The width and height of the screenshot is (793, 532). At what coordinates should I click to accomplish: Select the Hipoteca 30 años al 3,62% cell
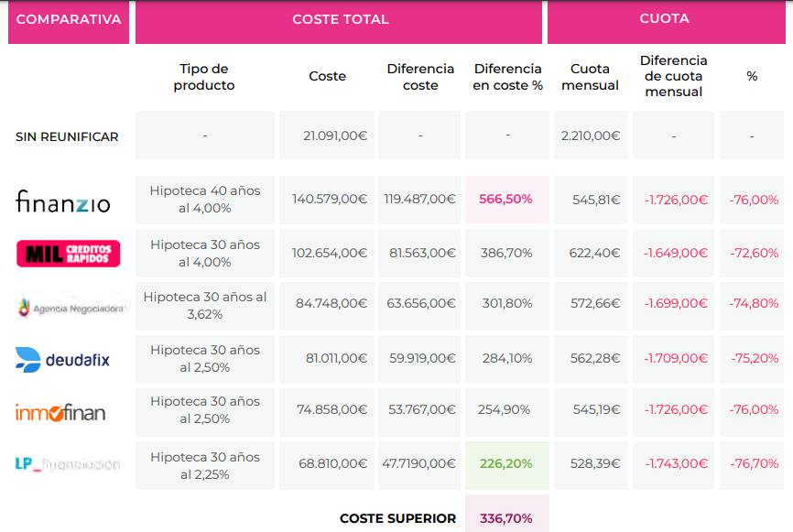(x=205, y=306)
